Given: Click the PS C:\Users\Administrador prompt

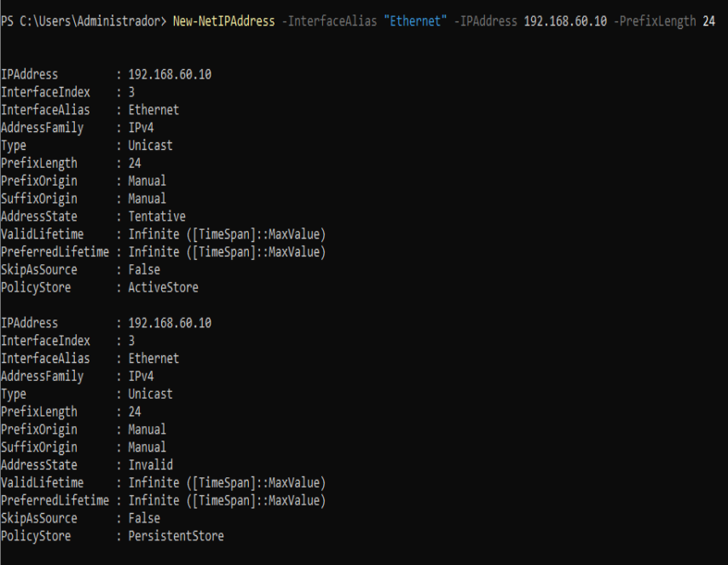Looking at the screenshot, I should point(83,21).
